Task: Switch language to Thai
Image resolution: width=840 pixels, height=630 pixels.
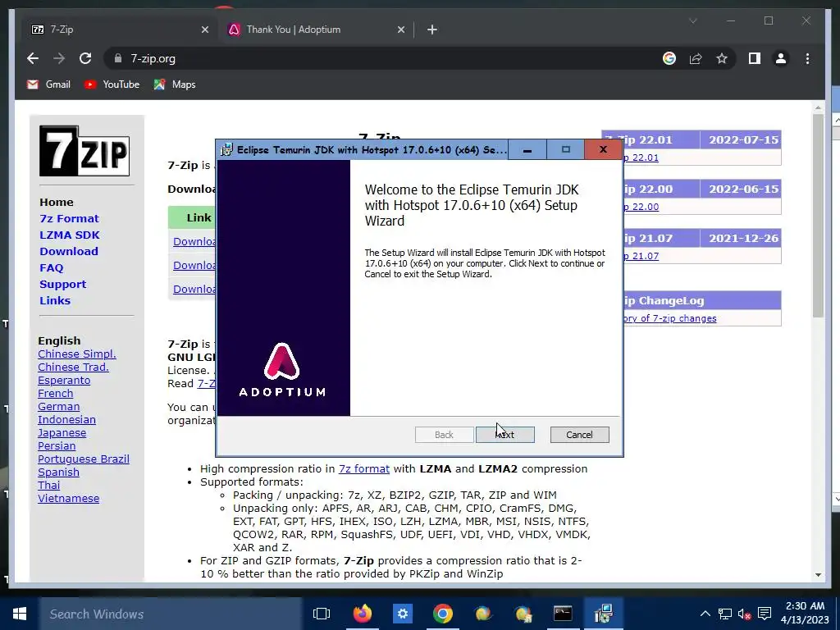Action: click(x=48, y=486)
